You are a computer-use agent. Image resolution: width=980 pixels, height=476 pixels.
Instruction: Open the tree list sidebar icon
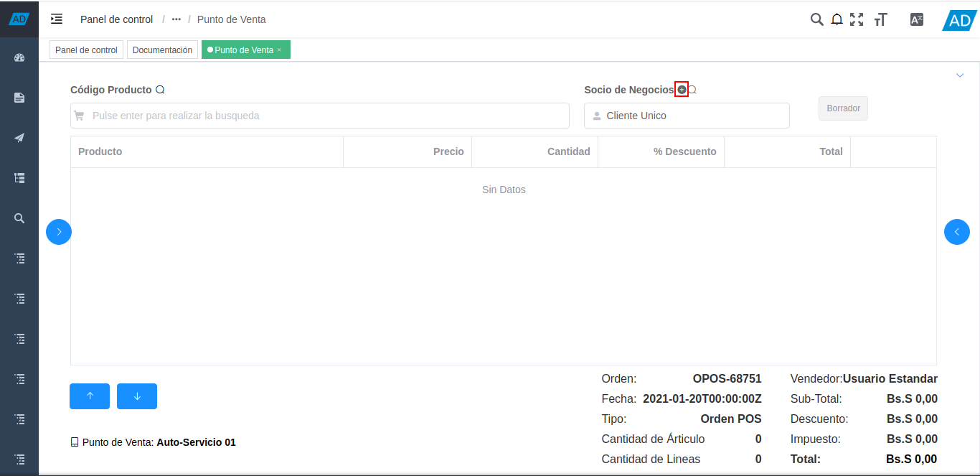click(x=19, y=177)
